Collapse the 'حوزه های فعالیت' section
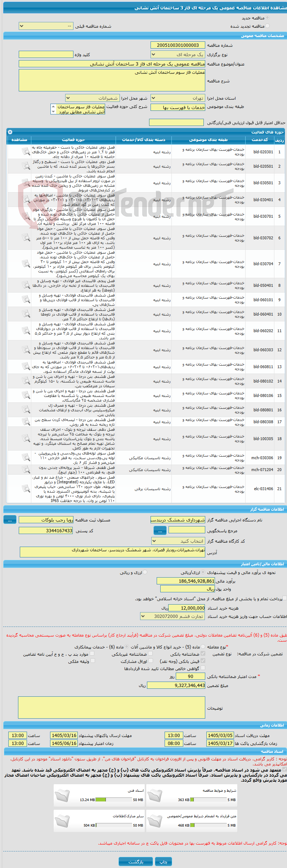Viewport: 287px width, 868px height. pyautogui.click(x=10, y=132)
